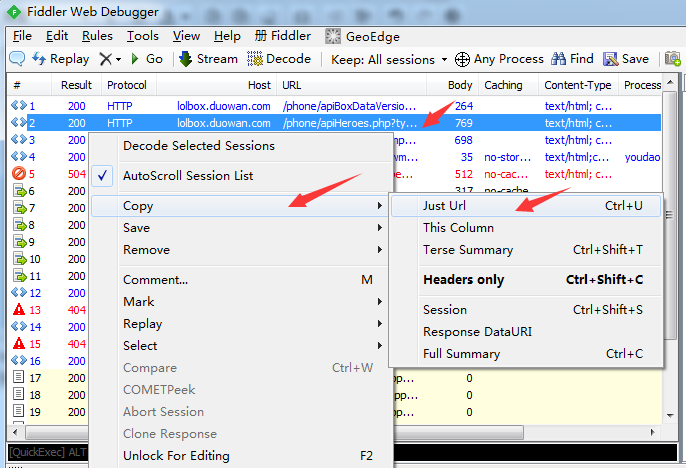686x468 pixels.
Task: Click the Save toolbar button
Action: [626, 59]
